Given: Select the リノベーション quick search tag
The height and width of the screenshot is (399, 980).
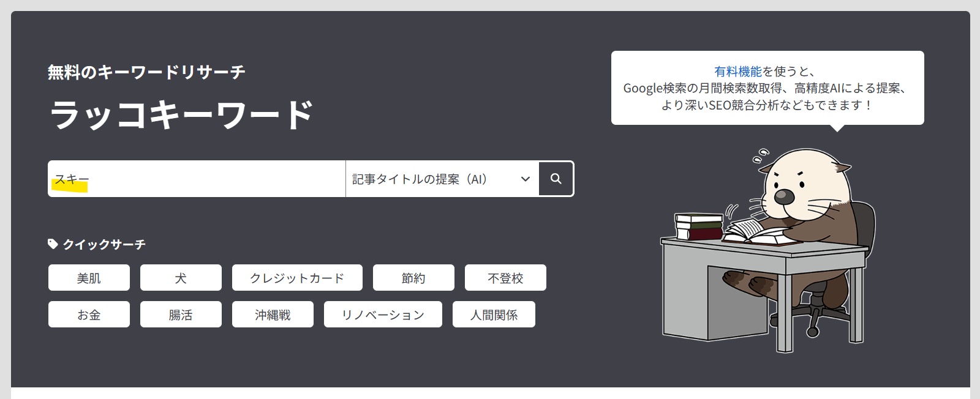Looking at the screenshot, I should 383,315.
